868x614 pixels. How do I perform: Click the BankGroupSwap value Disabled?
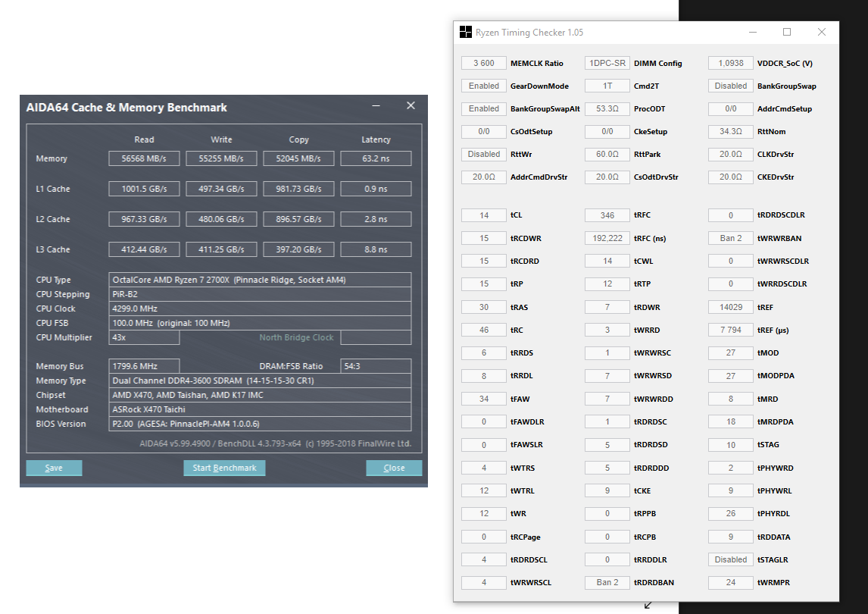point(731,86)
